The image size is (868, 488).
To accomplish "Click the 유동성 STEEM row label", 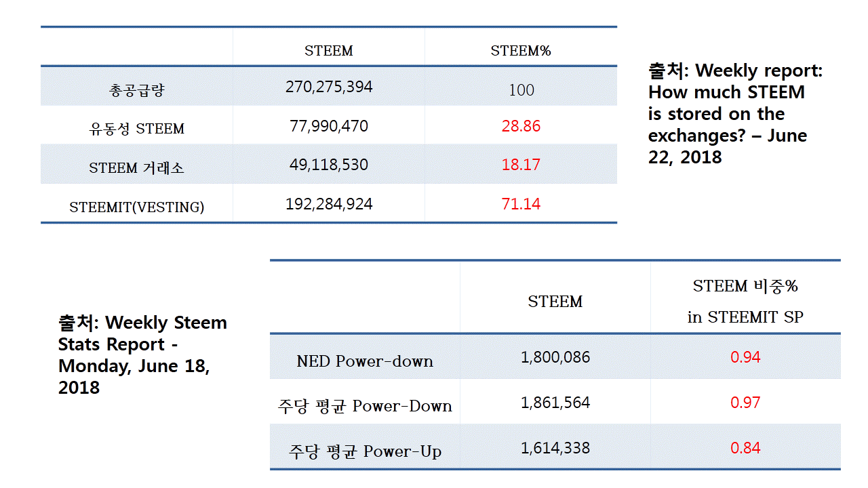I will (137, 129).
